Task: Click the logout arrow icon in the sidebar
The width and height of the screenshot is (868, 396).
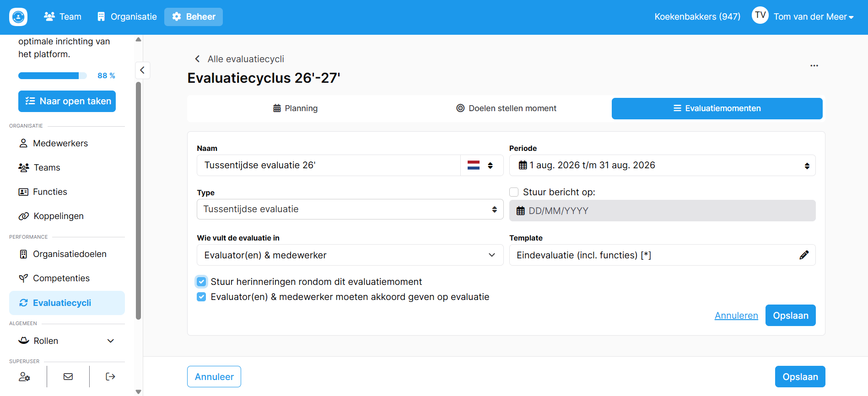Action: [110, 377]
